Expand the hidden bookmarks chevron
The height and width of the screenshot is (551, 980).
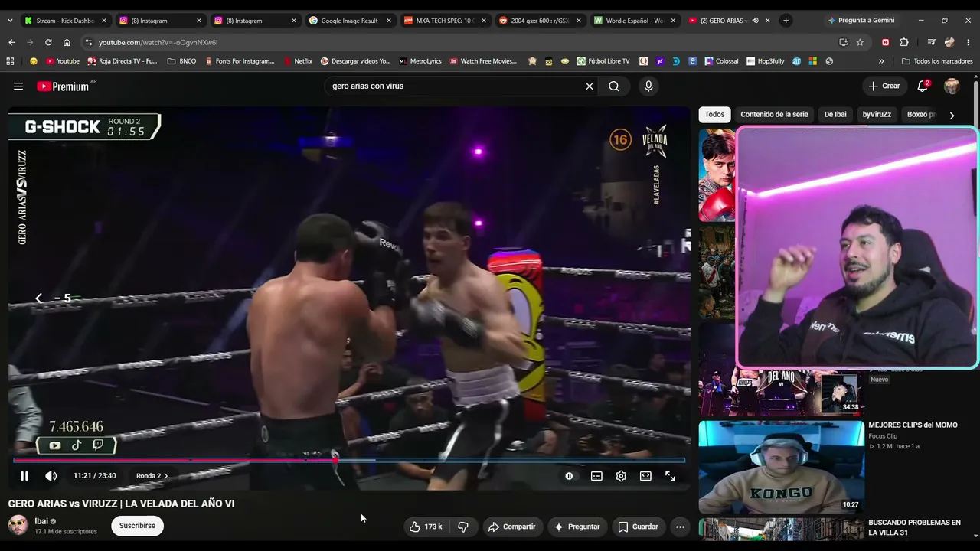(881, 61)
